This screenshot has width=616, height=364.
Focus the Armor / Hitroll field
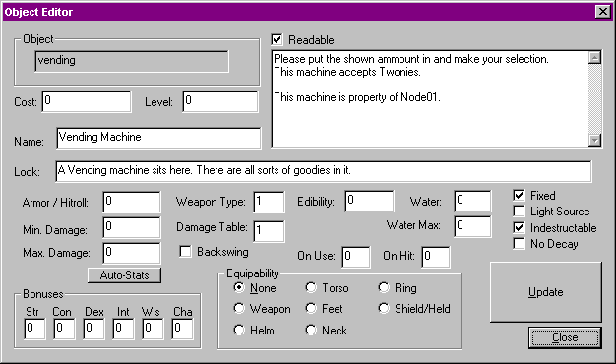coord(132,202)
